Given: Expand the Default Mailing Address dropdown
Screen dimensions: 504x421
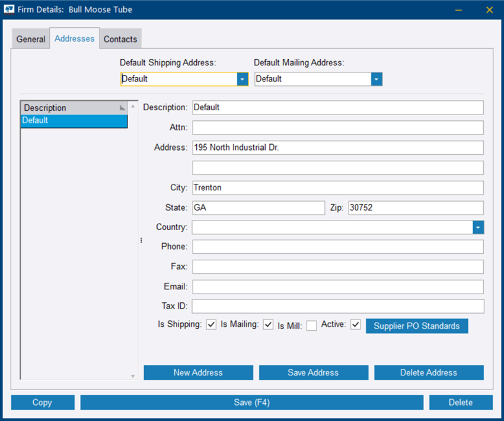Looking at the screenshot, I should [x=377, y=79].
